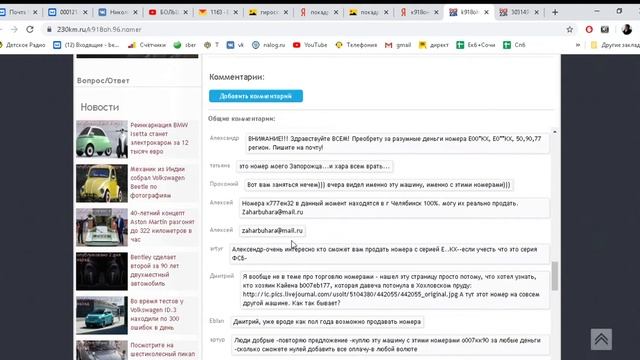
Task: Open the Спб bookmark
Action: 514,45
